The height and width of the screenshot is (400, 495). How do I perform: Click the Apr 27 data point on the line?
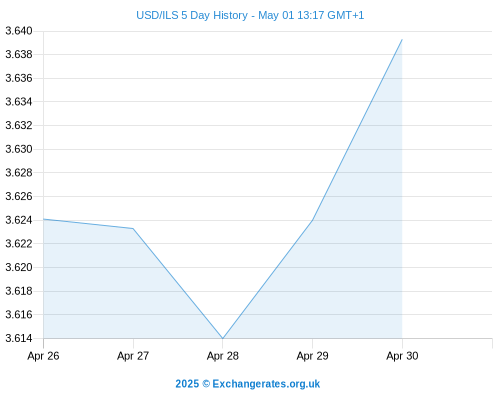(x=133, y=228)
